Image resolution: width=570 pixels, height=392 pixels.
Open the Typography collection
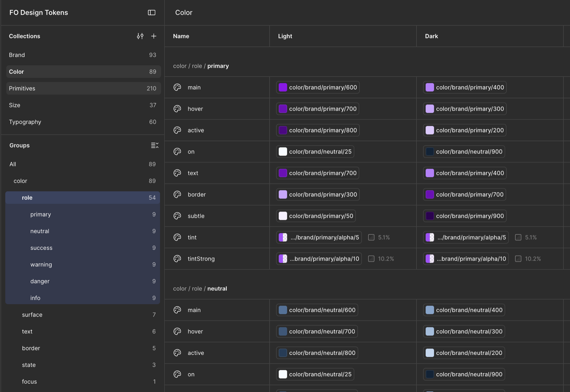coord(83,122)
